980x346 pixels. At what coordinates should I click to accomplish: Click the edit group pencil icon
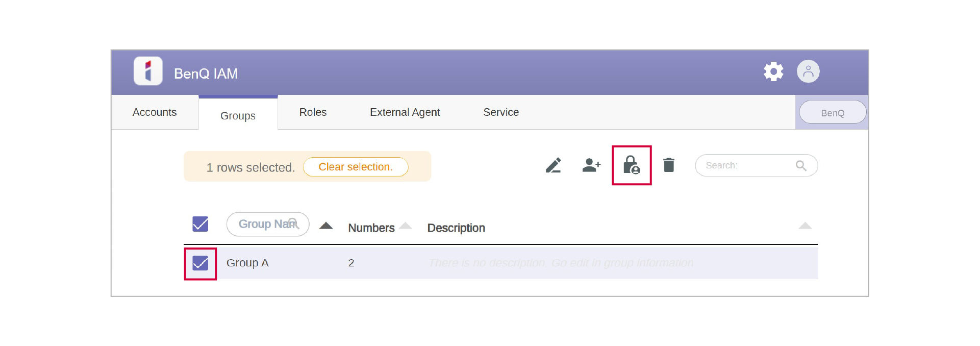click(x=553, y=165)
